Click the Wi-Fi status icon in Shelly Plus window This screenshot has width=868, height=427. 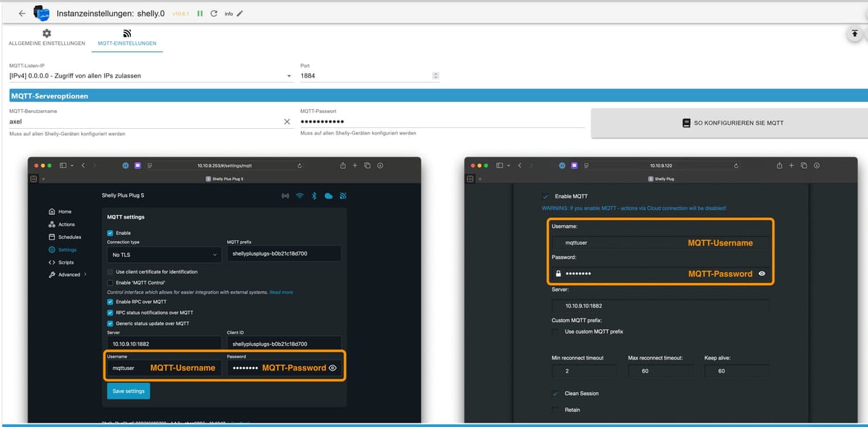tap(299, 195)
